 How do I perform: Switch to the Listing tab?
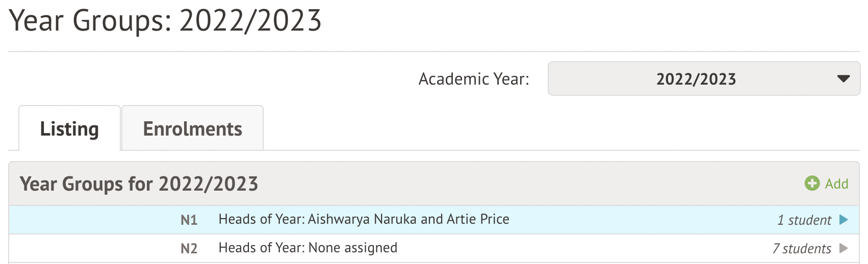click(x=69, y=129)
